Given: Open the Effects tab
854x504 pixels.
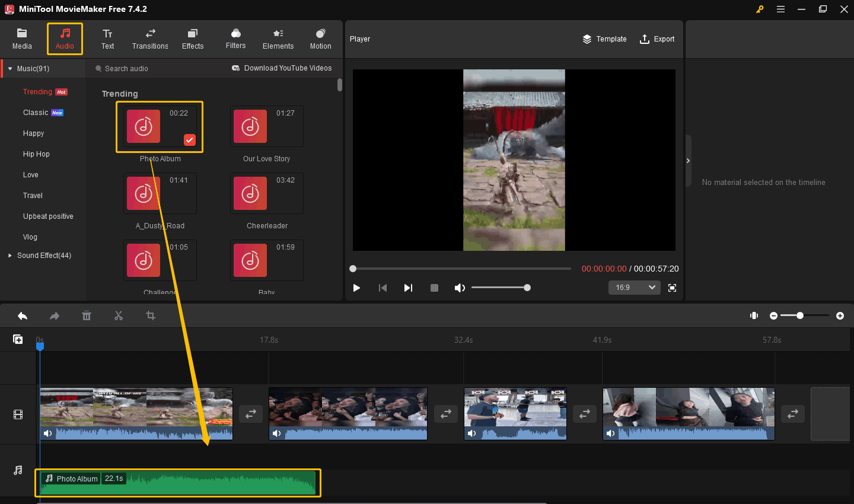Looking at the screenshot, I should coord(193,39).
